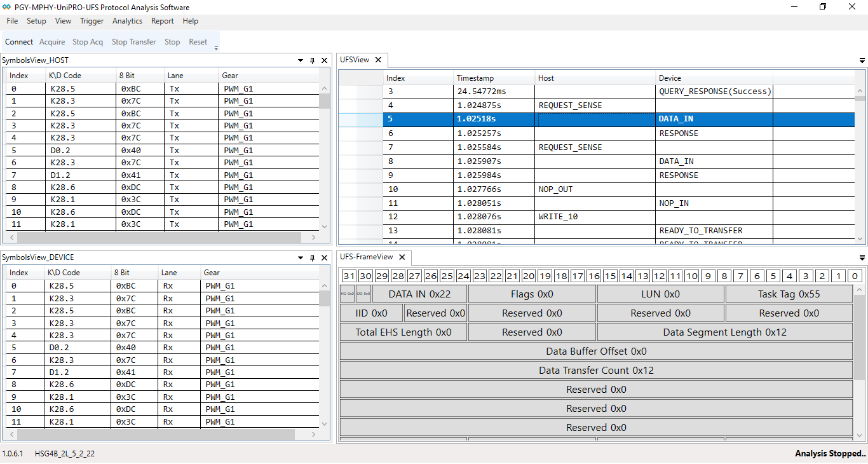Open the toolbar overflow chevron below Reset
868x464 pixels.
click(x=215, y=46)
